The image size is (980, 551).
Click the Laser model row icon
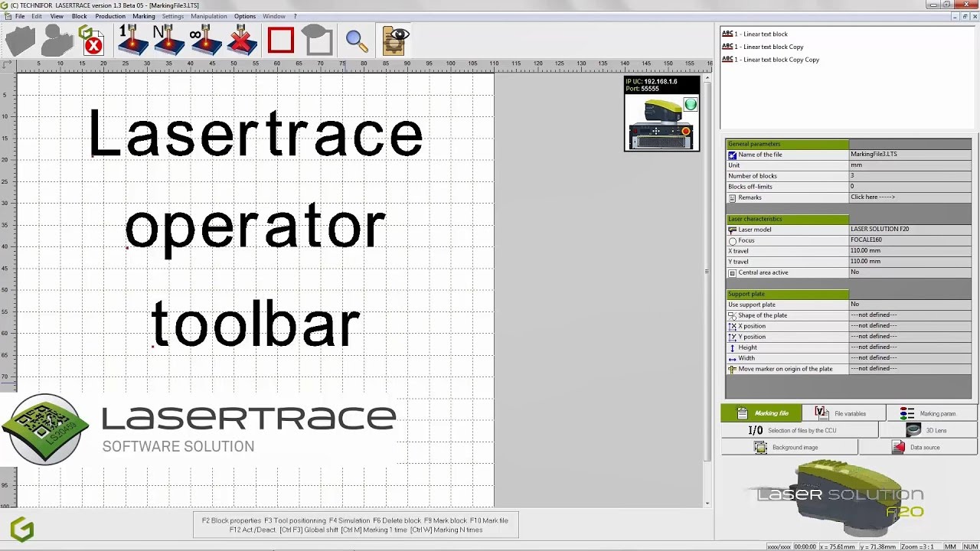click(732, 230)
